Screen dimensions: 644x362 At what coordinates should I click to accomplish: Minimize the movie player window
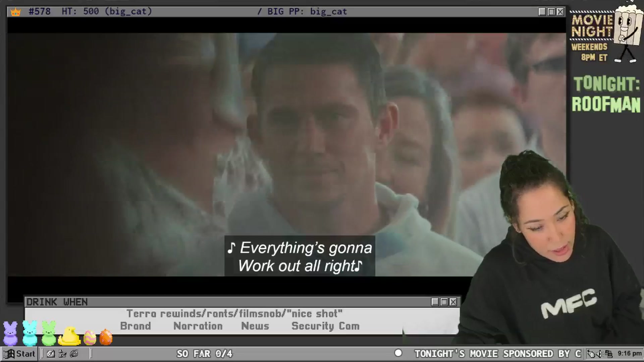(x=542, y=12)
